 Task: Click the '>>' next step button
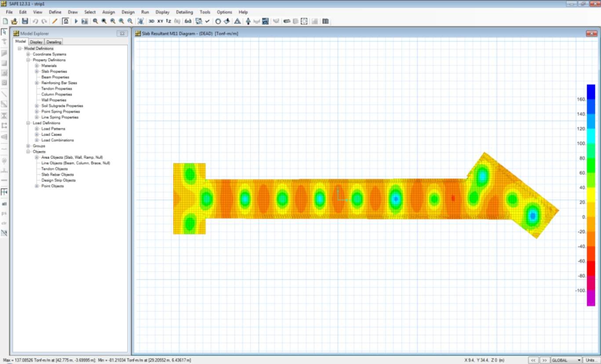[544, 360]
